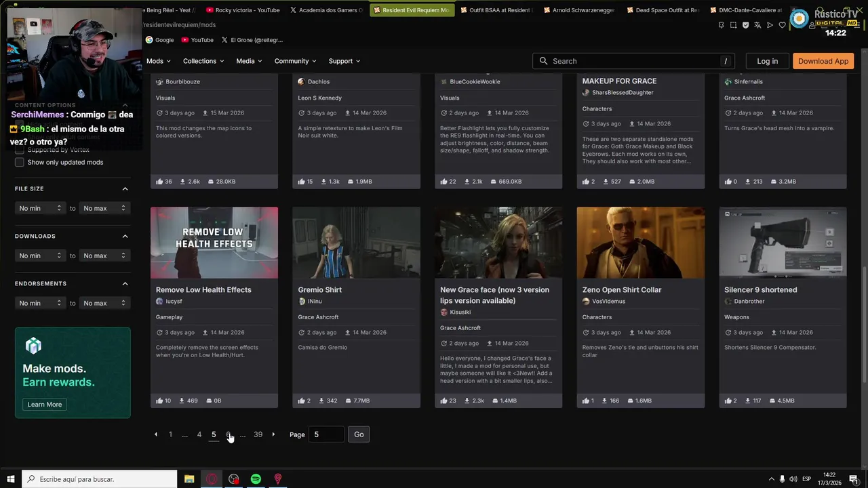Click Danbrother author avatar
This screenshot has height=488, width=868.
pyautogui.click(x=728, y=301)
